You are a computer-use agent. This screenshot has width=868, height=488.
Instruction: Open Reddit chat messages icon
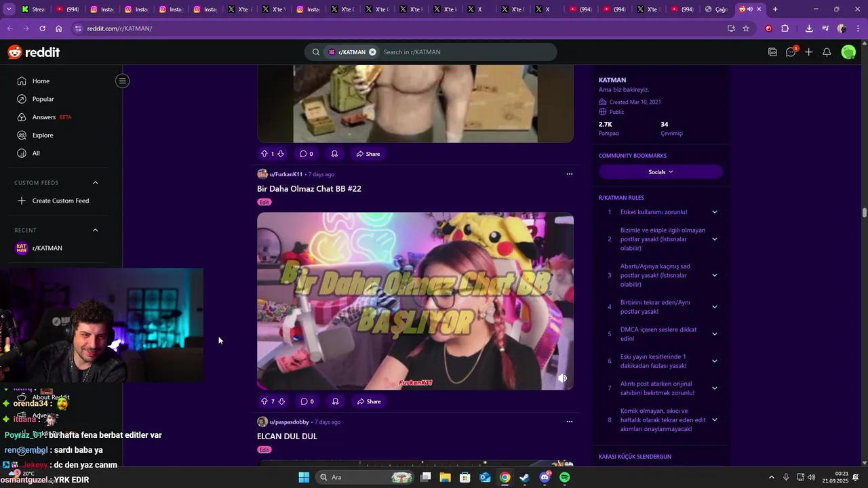point(791,52)
